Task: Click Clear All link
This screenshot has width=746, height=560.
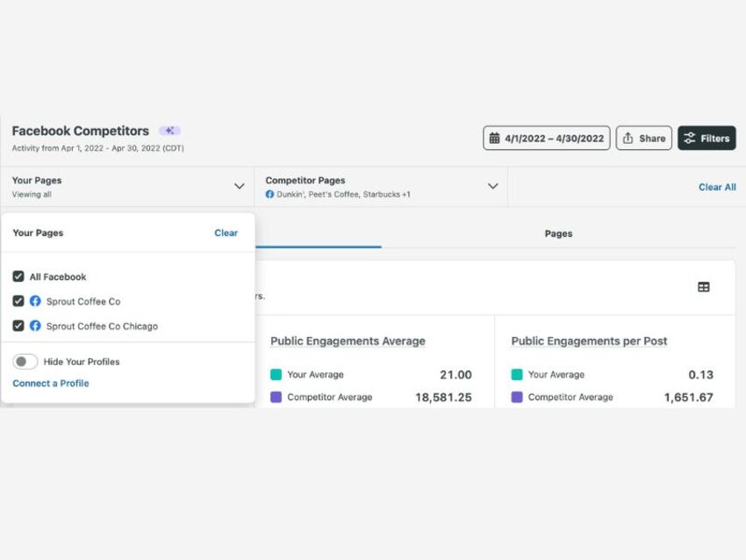Action: (x=717, y=187)
